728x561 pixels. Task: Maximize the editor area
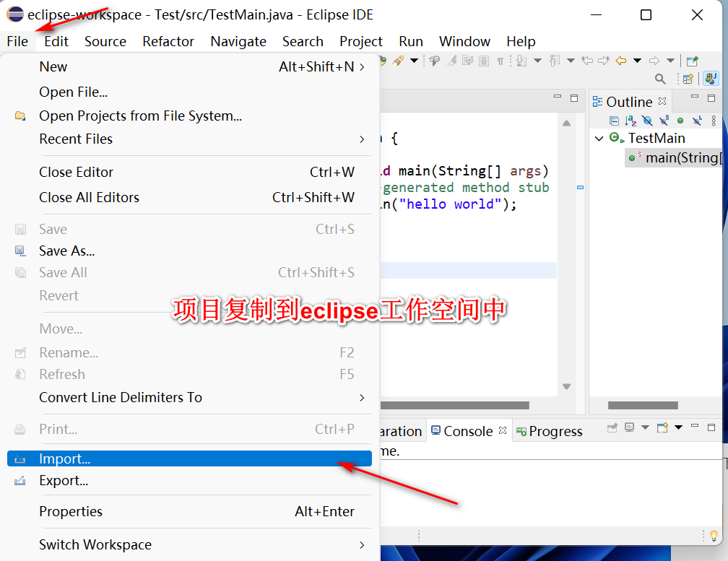[574, 98]
